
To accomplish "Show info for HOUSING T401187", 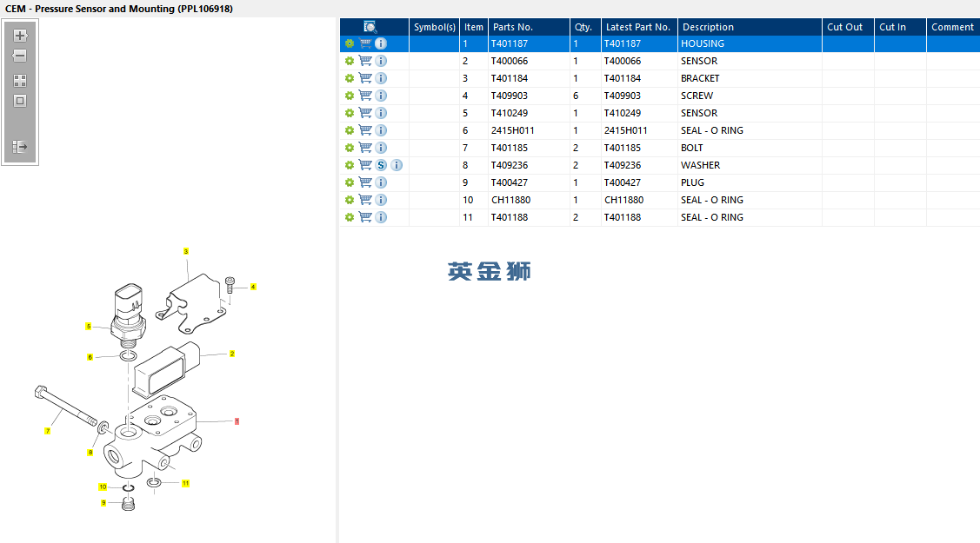I will 381,43.
